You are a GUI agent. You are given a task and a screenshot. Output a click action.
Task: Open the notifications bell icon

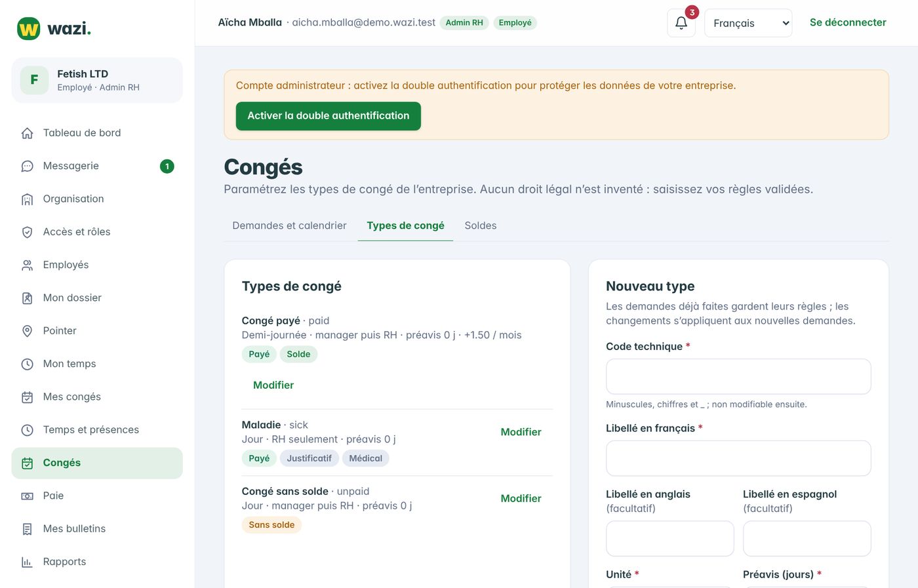point(681,23)
